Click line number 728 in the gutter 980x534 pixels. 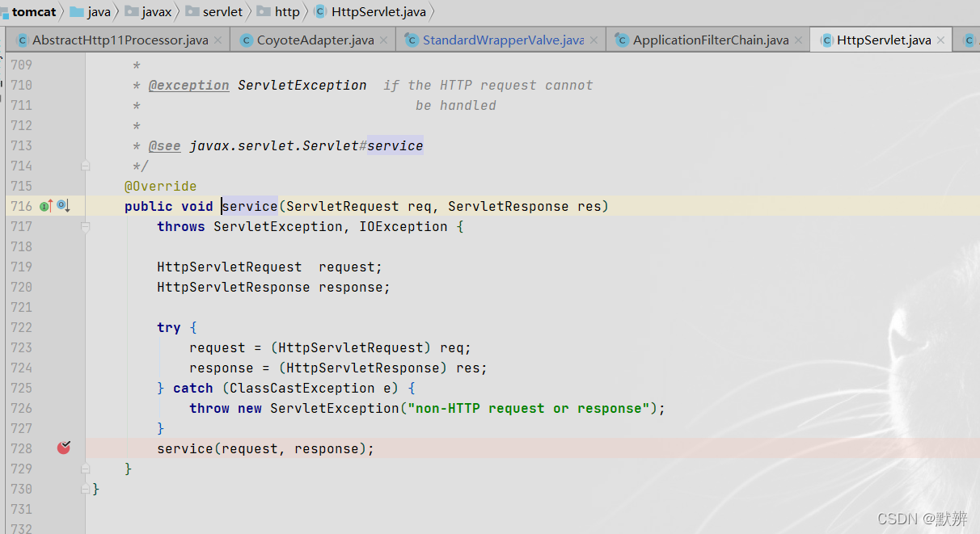tap(22, 448)
